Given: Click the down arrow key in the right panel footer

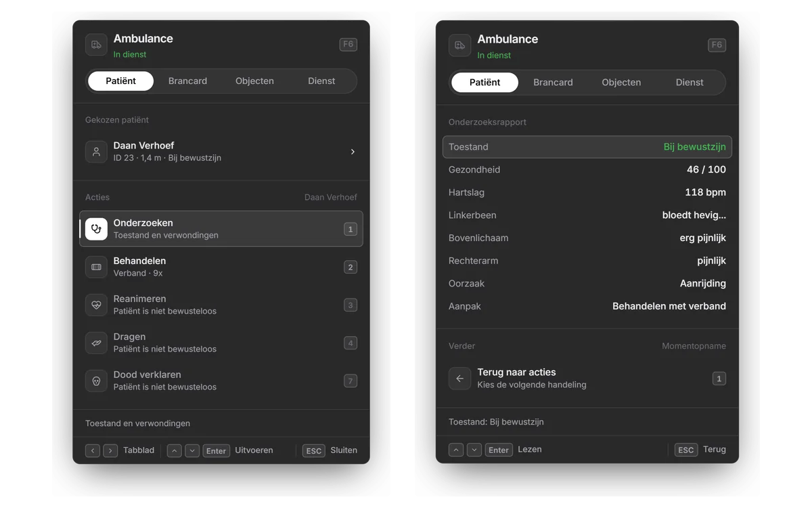Looking at the screenshot, I should [474, 450].
